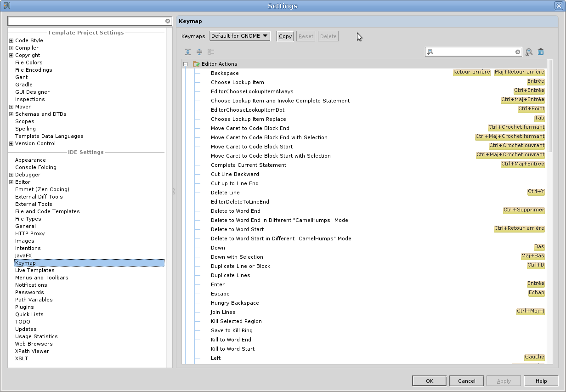Click the trash icon beside the keymap search
566x392 pixels.
(541, 52)
